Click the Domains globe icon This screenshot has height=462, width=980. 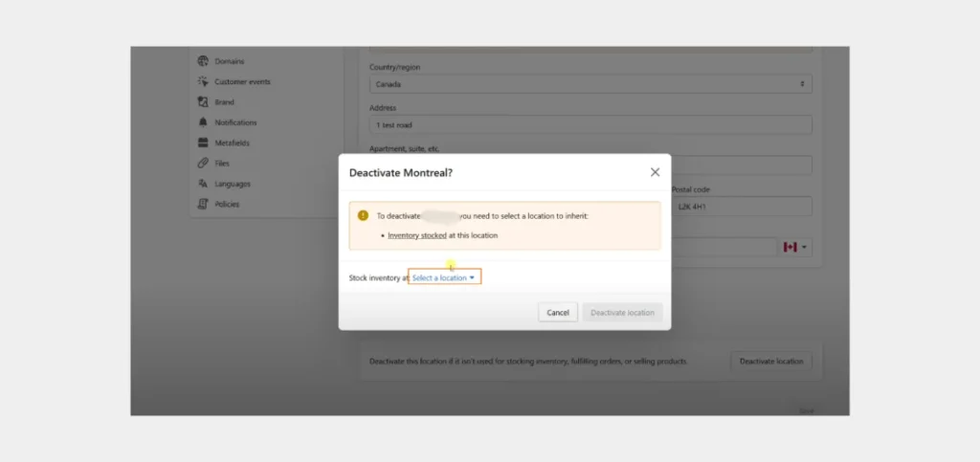(203, 61)
